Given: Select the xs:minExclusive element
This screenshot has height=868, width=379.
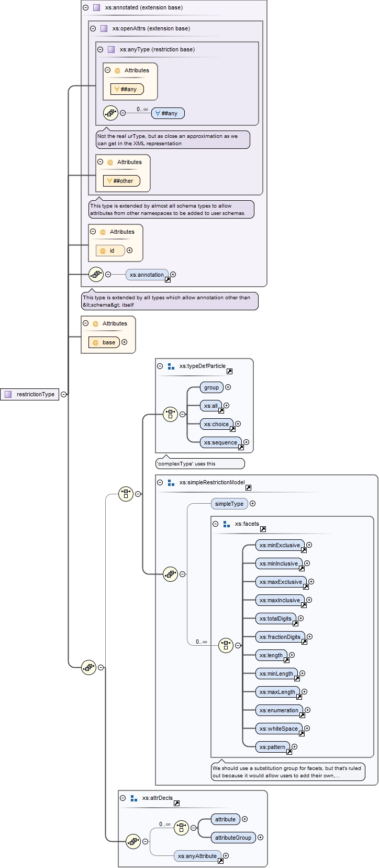Looking at the screenshot, I should point(280,545).
